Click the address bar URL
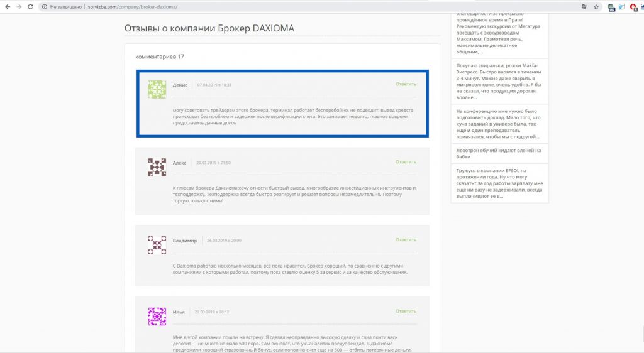The image size is (644, 353). pos(132,6)
